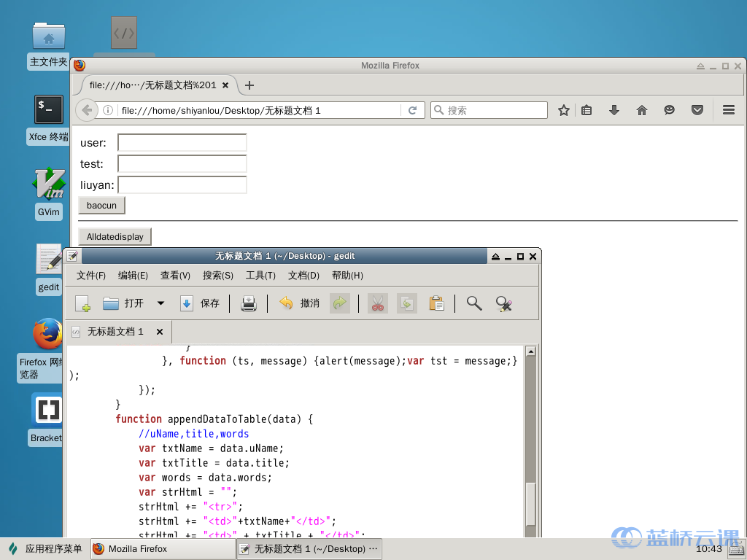The height and width of the screenshot is (560, 747).
Task: Open the 文档(D) menu
Action: [303, 275]
